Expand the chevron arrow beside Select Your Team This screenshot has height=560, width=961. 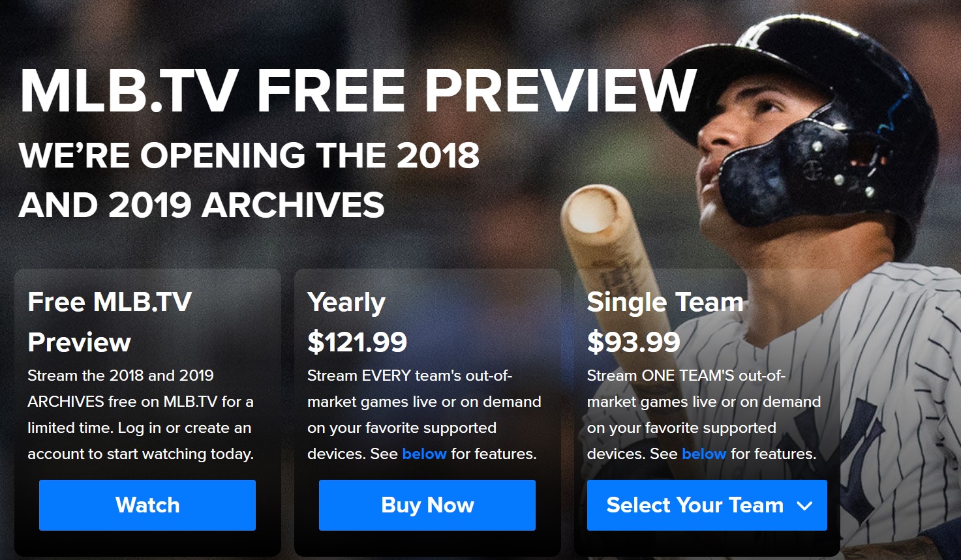coord(804,506)
